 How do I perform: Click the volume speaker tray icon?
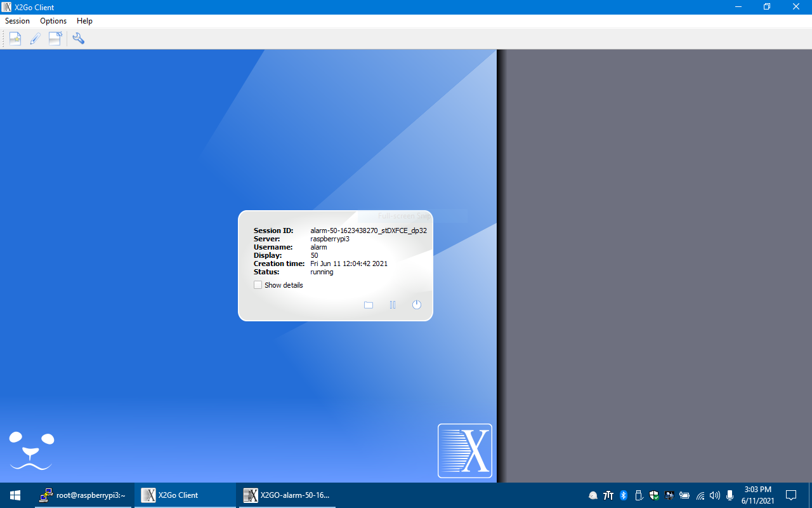[715, 495]
